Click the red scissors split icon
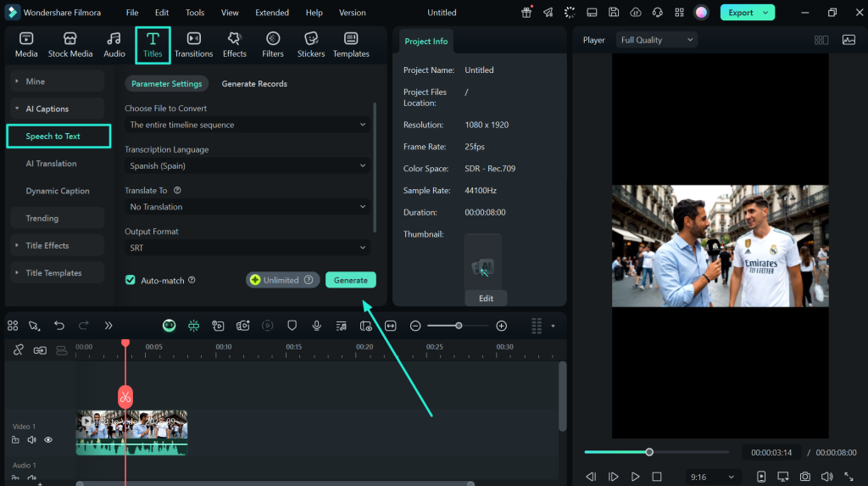Viewport: 868px width, 486px height. [125, 396]
